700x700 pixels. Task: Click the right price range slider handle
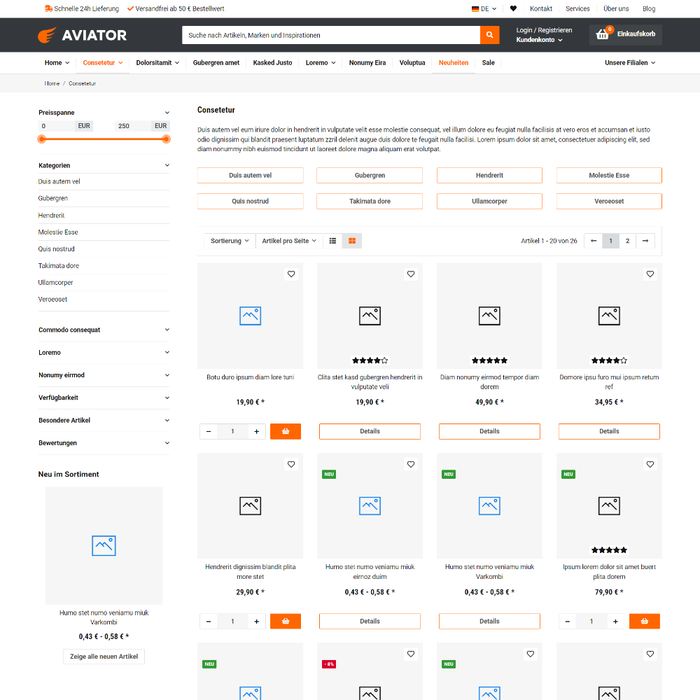[x=166, y=139]
